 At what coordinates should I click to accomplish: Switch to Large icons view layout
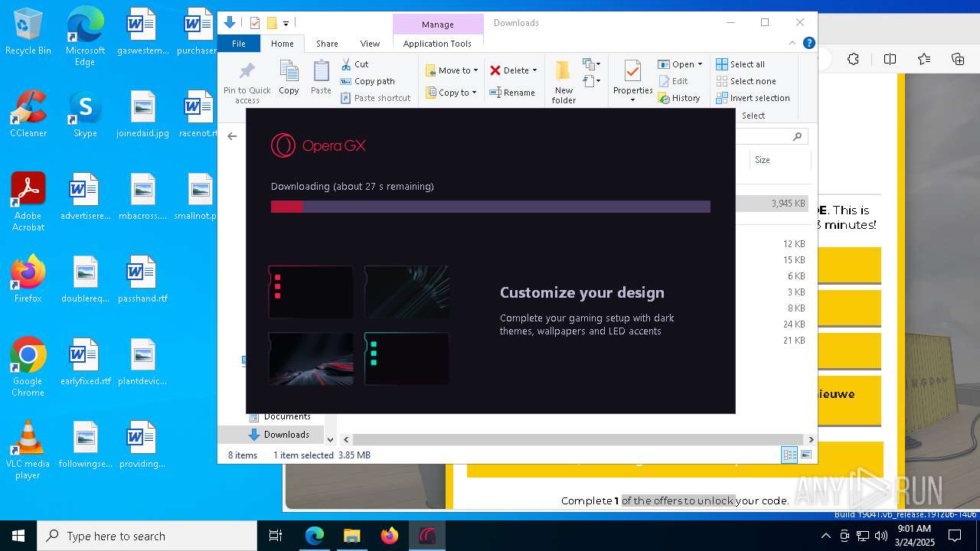805,455
